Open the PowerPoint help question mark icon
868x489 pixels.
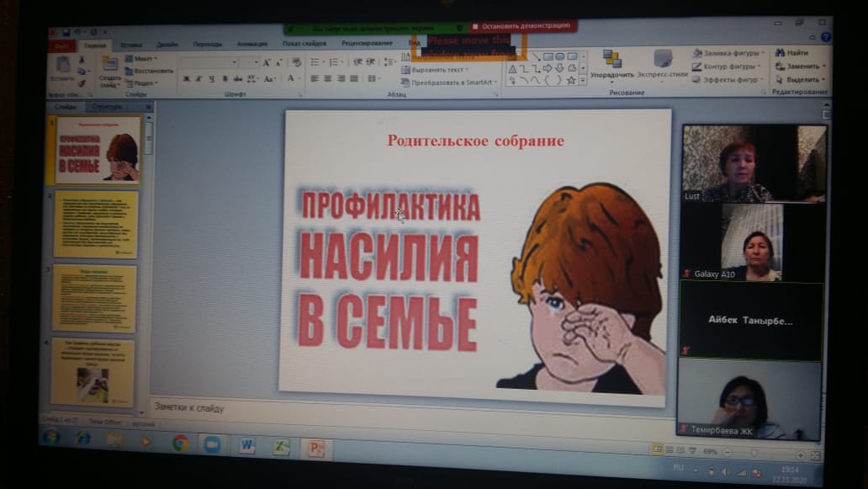click(x=825, y=37)
